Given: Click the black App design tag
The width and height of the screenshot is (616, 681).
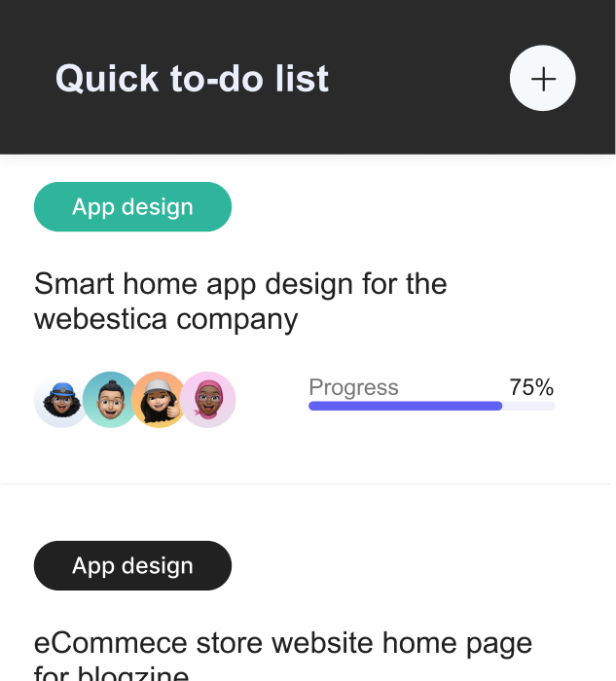Looking at the screenshot, I should click(132, 566).
